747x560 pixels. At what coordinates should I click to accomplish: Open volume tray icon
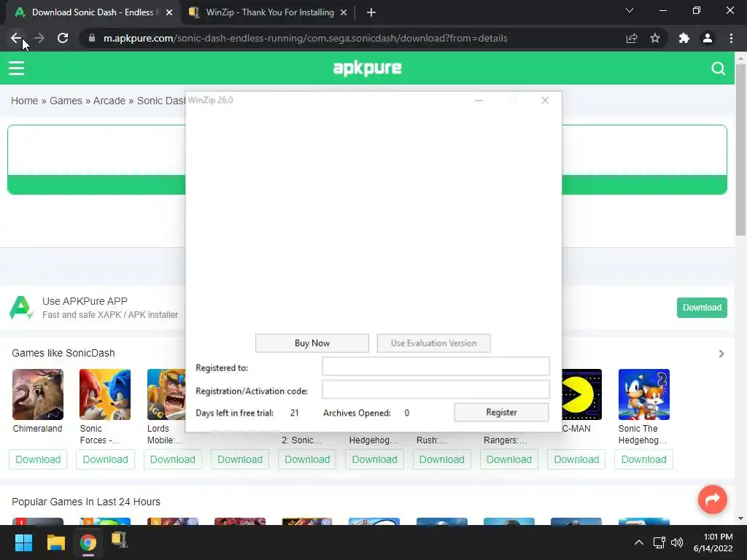pos(677,542)
